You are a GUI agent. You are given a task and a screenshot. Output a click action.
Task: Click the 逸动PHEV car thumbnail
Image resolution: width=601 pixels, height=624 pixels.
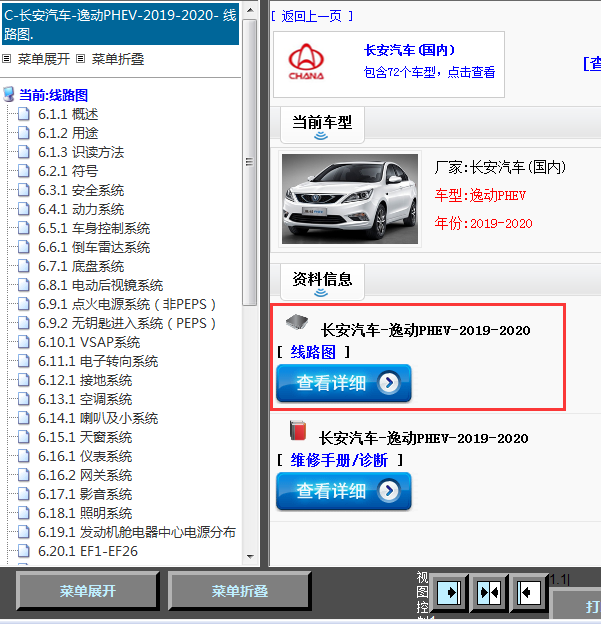tap(350, 199)
